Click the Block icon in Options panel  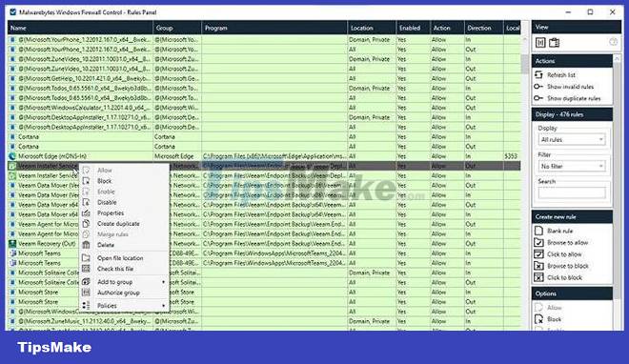[x=538, y=319]
